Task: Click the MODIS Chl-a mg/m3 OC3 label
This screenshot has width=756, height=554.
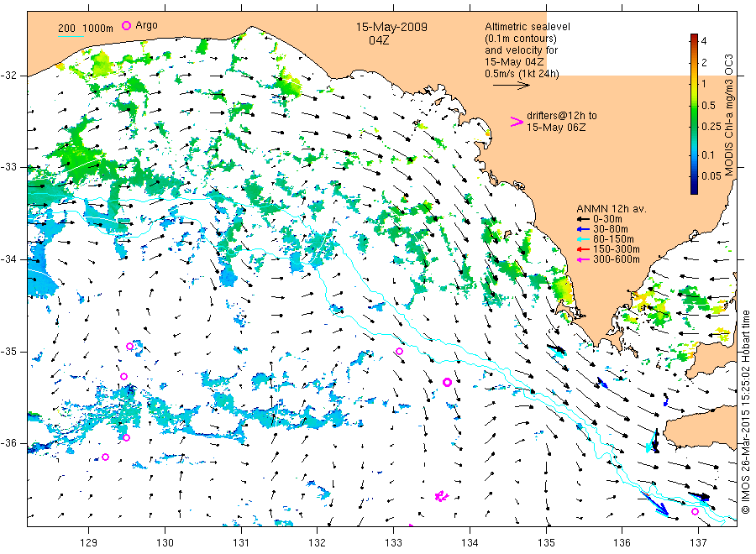Action: pyautogui.click(x=728, y=115)
